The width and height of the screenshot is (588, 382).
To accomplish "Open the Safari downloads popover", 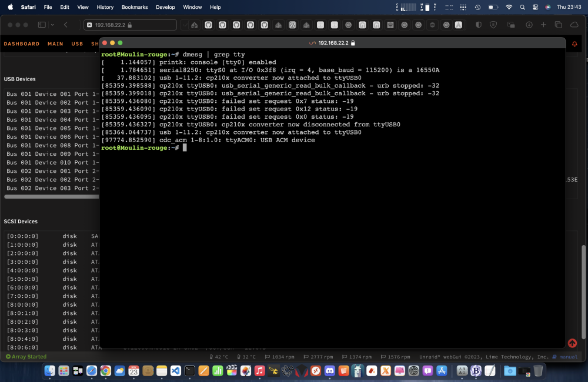I will click(x=529, y=25).
